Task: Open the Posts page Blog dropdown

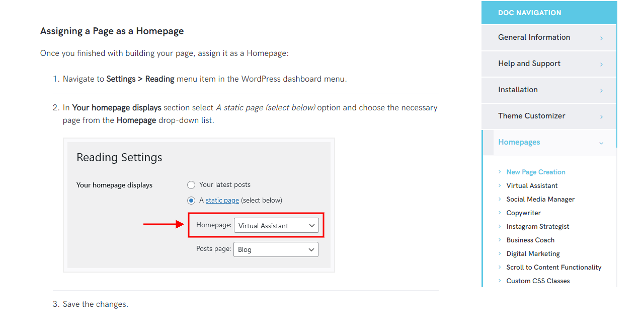Action: (x=276, y=249)
